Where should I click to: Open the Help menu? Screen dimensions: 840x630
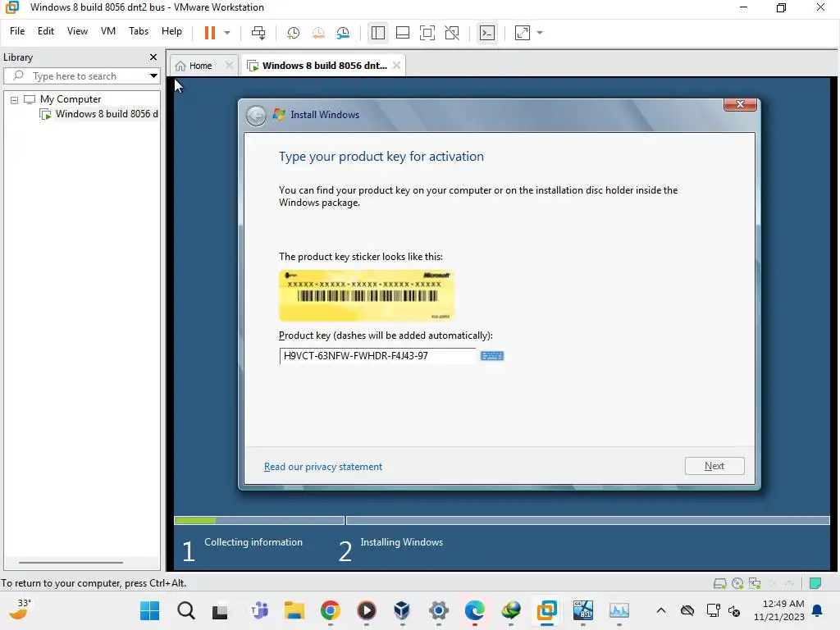[171, 31]
